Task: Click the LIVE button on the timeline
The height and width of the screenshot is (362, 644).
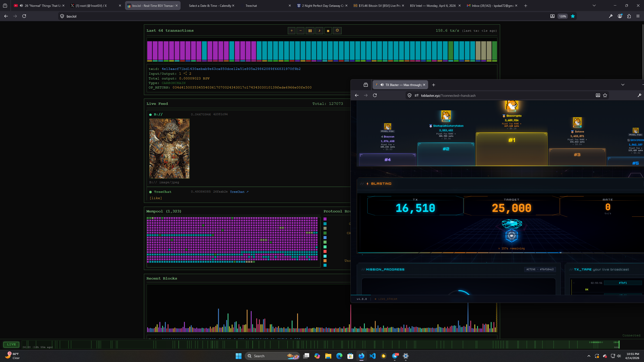Action: pyautogui.click(x=11, y=344)
